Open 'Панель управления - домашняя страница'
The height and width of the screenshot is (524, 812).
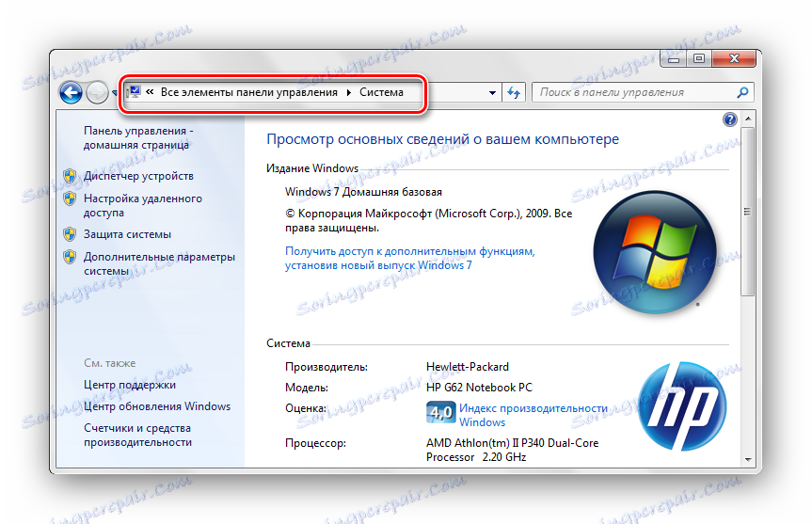[x=138, y=137]
